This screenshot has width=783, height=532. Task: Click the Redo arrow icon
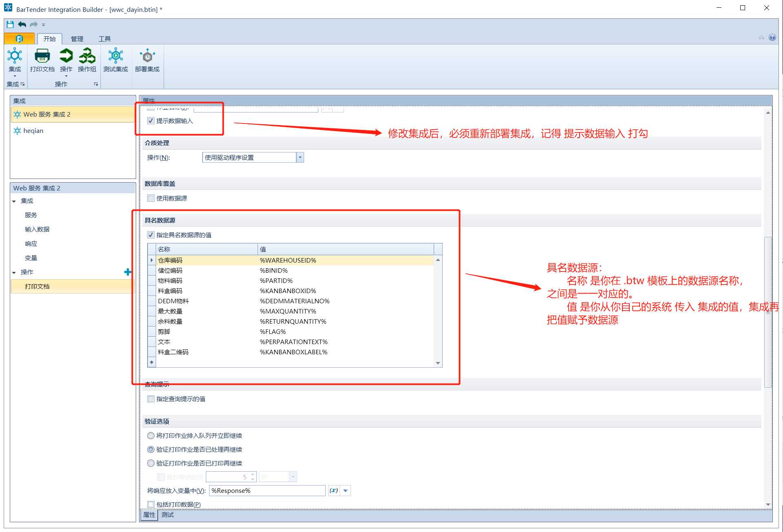click(33, 24)
